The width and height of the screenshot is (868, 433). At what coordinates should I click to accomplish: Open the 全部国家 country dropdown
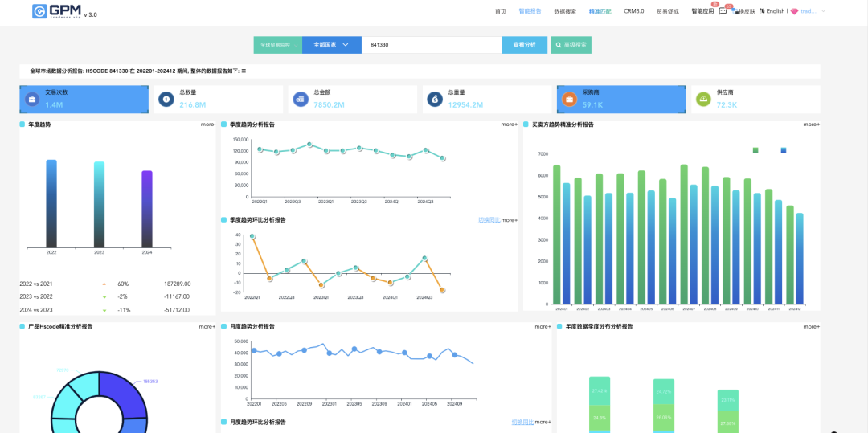[332, 45]
